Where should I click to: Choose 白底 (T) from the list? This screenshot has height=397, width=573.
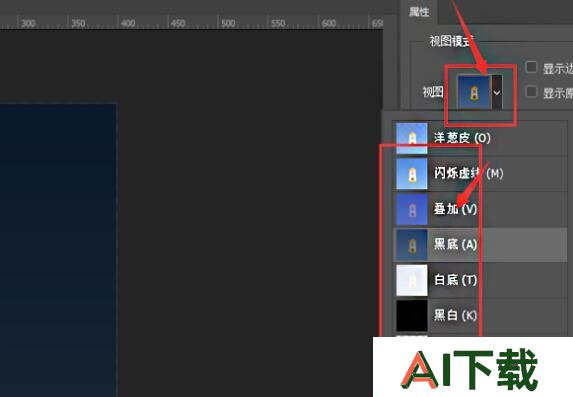(455, 280)
